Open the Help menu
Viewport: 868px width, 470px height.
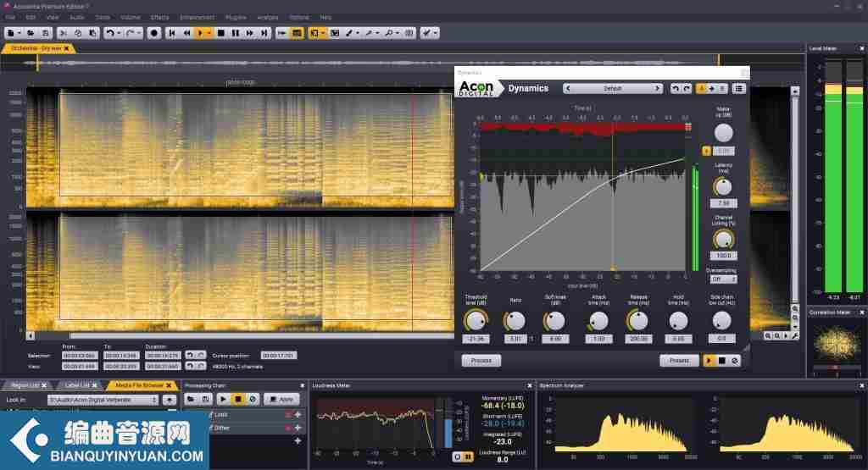click(x=325, y=18)
